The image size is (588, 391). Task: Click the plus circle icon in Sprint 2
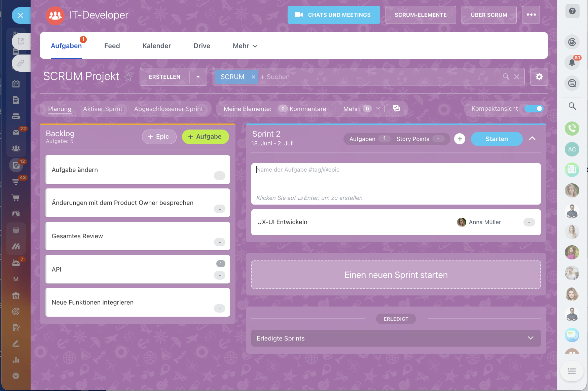coord(460,139)
